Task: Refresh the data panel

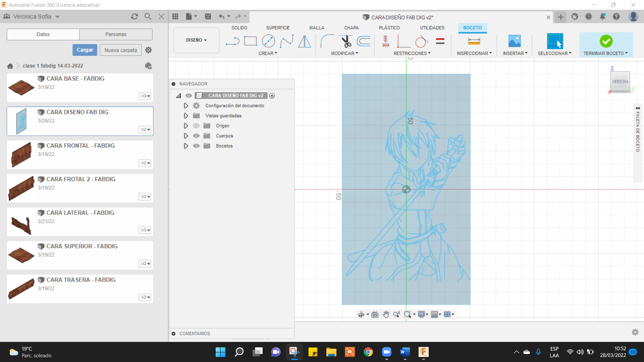Action: (135, 16)
